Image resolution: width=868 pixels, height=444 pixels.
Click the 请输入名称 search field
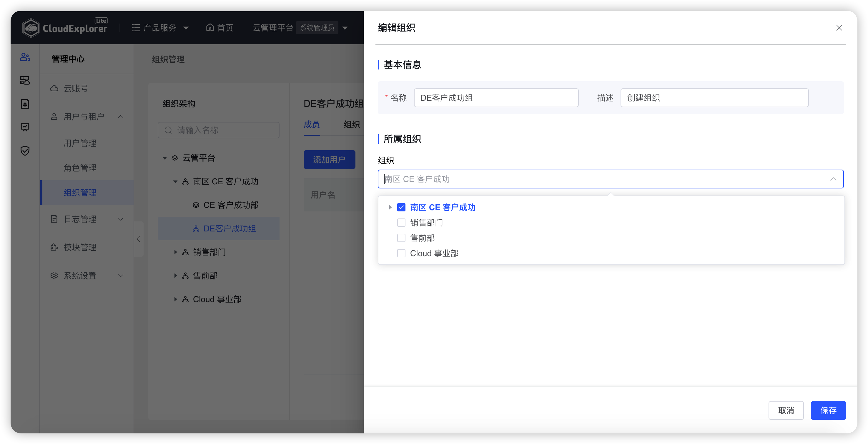[x=219, y=130]
